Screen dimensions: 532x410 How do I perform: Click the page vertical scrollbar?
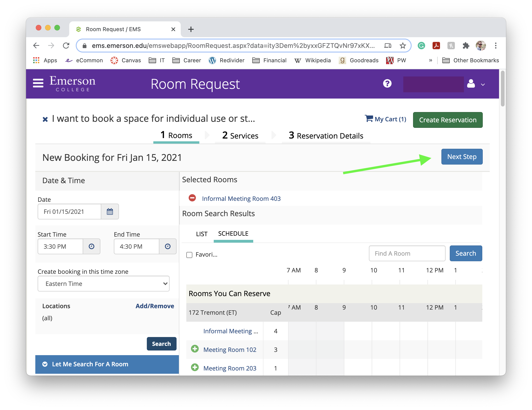[x=502, y=89]
